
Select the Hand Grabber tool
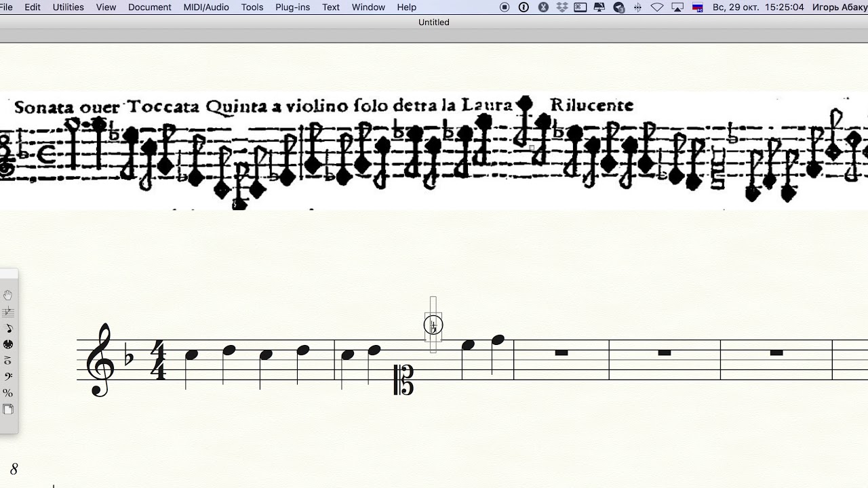tap(8, 296)
